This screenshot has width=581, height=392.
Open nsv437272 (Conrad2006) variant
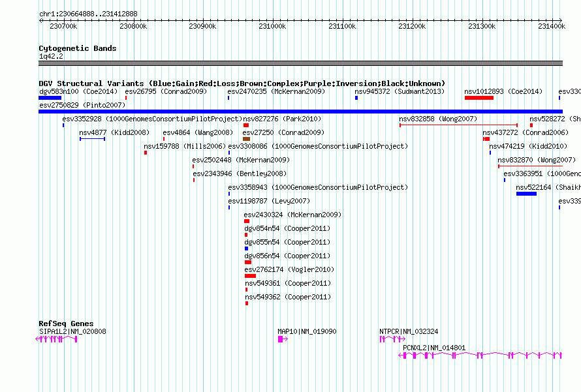click(x=526, y=132)
